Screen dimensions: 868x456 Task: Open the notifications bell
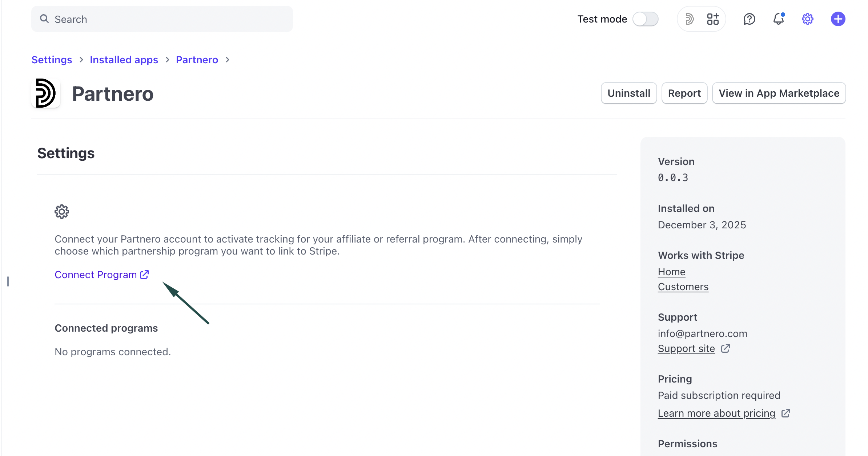click(x=778, y=19)
